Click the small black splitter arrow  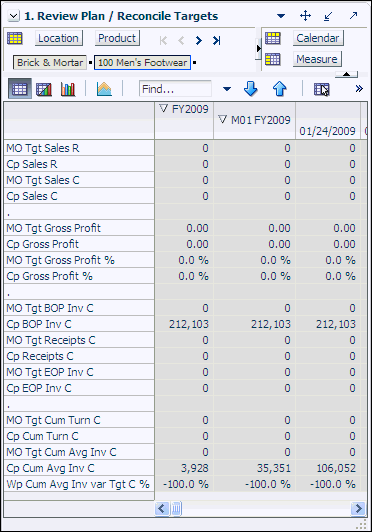(x=259, y=48)
